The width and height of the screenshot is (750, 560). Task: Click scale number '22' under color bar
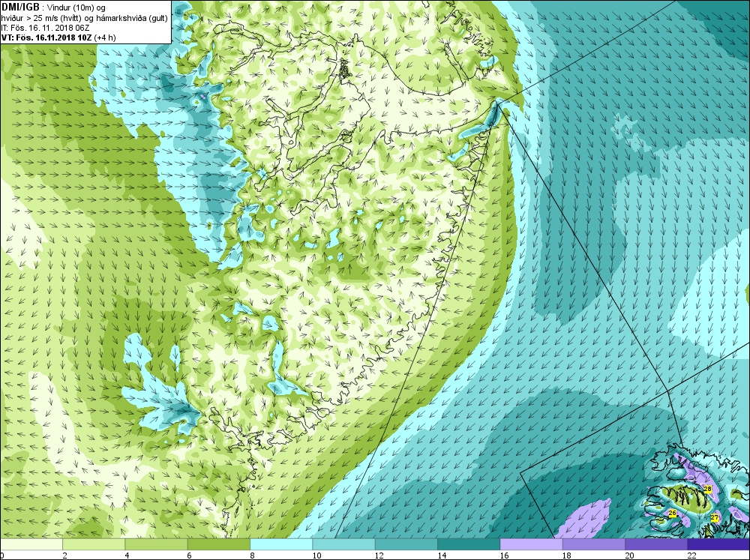pyautogui.click(x=691, y=556)
